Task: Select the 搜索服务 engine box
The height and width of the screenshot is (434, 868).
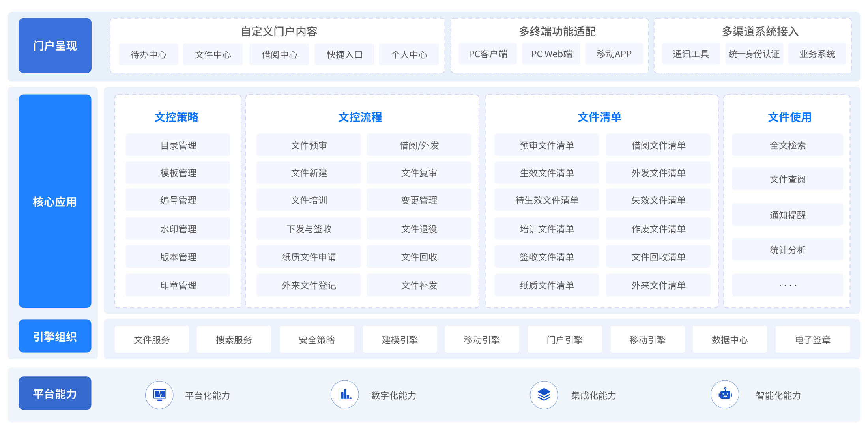Action: click(x=234, y=339)
